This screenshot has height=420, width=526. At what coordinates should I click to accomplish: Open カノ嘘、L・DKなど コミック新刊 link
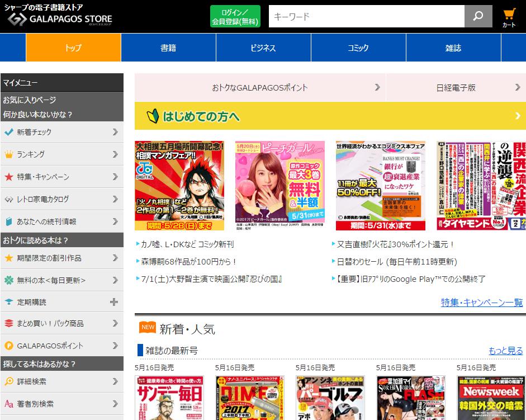pos(187,244)
